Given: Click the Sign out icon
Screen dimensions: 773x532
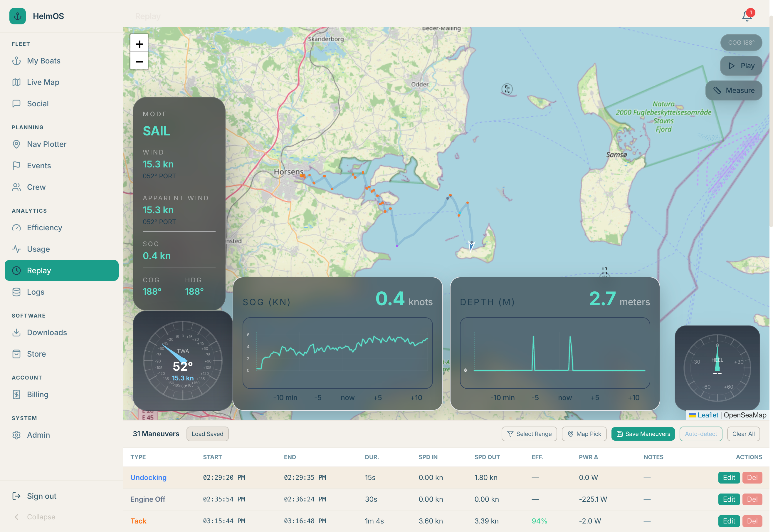Looking at the screenshot, I should (16, 496).
